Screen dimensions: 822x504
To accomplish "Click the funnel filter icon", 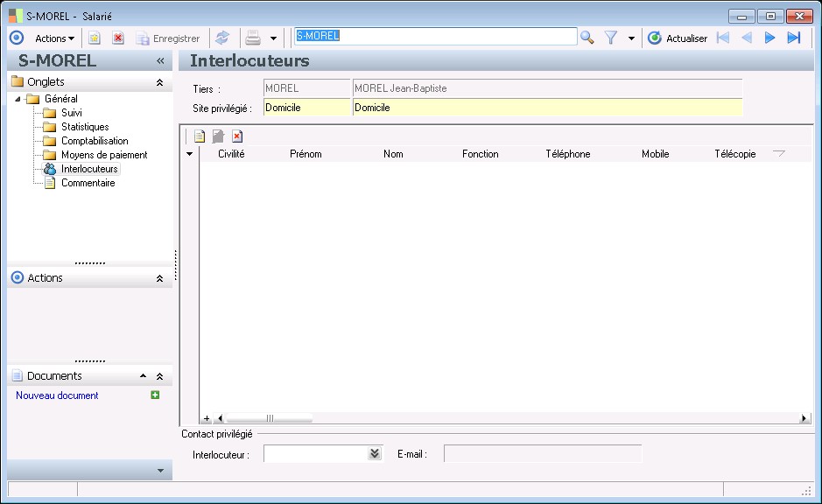I will [611, 38].
